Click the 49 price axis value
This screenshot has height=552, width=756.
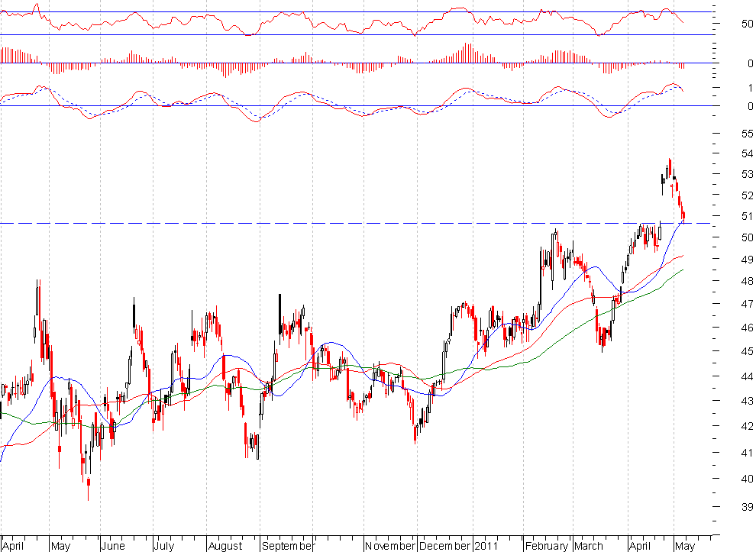(748, 260)
